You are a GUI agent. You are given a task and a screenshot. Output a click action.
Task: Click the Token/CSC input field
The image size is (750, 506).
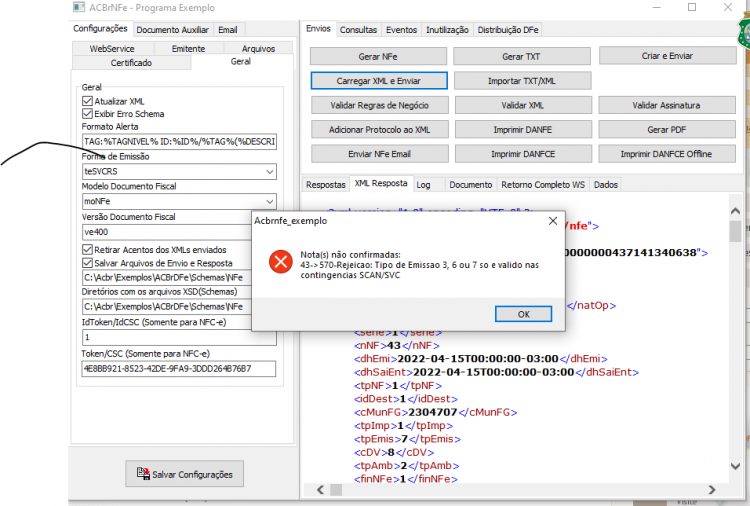click(178, 369)
